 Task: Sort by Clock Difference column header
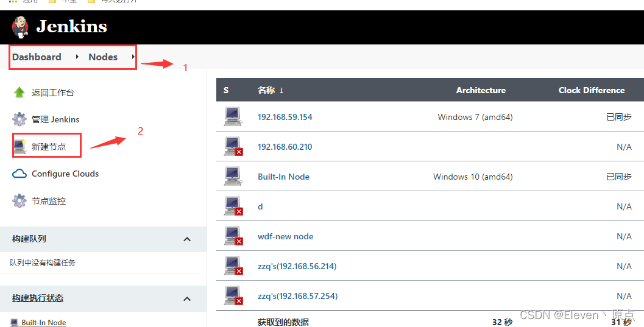[592, 90]
